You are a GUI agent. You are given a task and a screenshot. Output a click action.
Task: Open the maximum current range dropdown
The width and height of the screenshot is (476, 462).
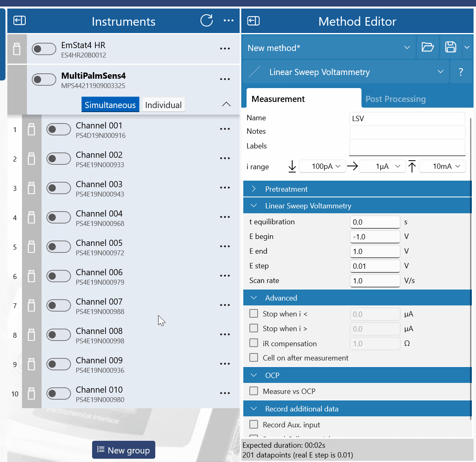point(442,166)
